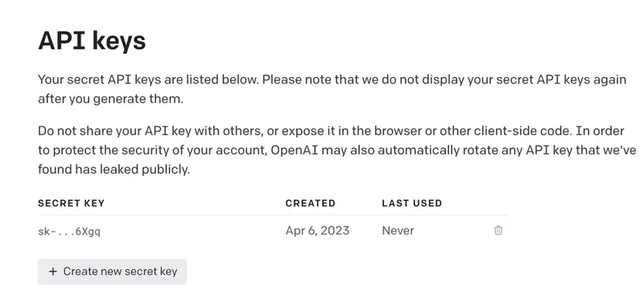Click the phrase Please note that
Viewport: 644px width, 295px height.
(x=305, y=80)
